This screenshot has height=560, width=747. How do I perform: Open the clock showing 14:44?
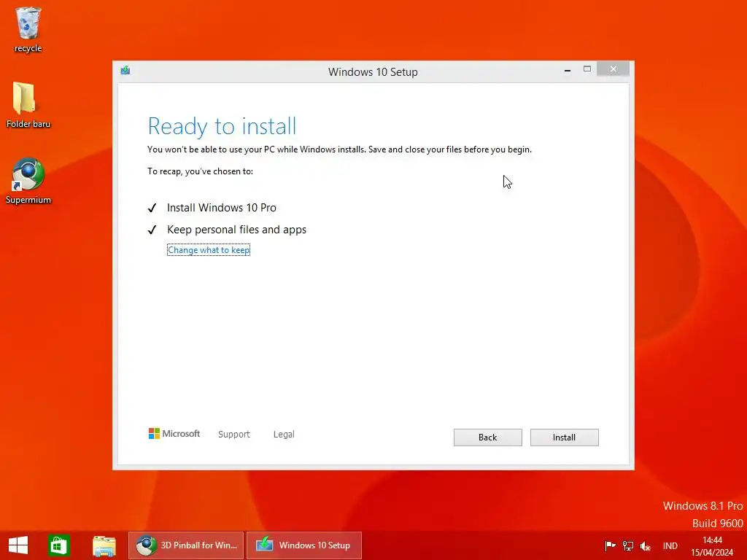point(712,546)
